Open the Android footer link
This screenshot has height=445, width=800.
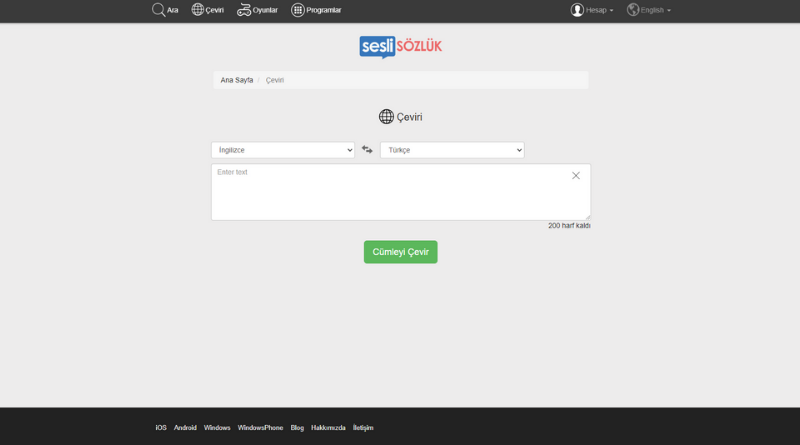[185, 428]
